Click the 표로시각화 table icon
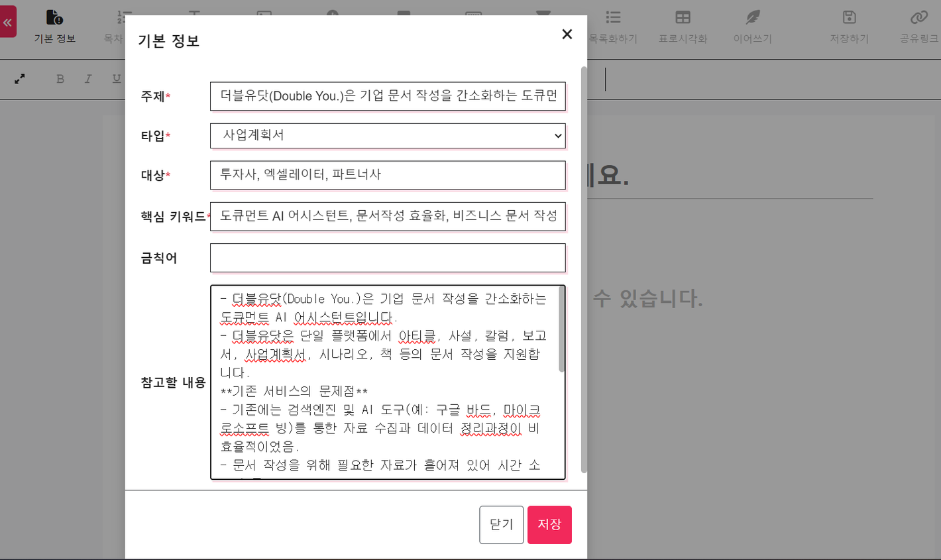The image size is (941, 560). click(683, 17)
